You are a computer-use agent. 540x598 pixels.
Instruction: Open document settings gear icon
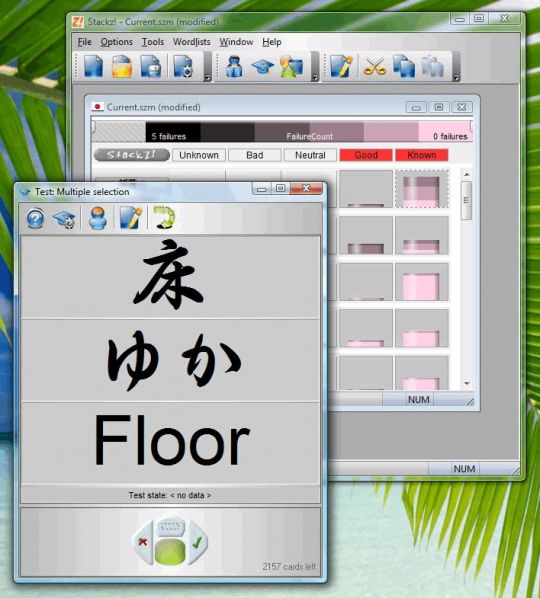point(183,66)
